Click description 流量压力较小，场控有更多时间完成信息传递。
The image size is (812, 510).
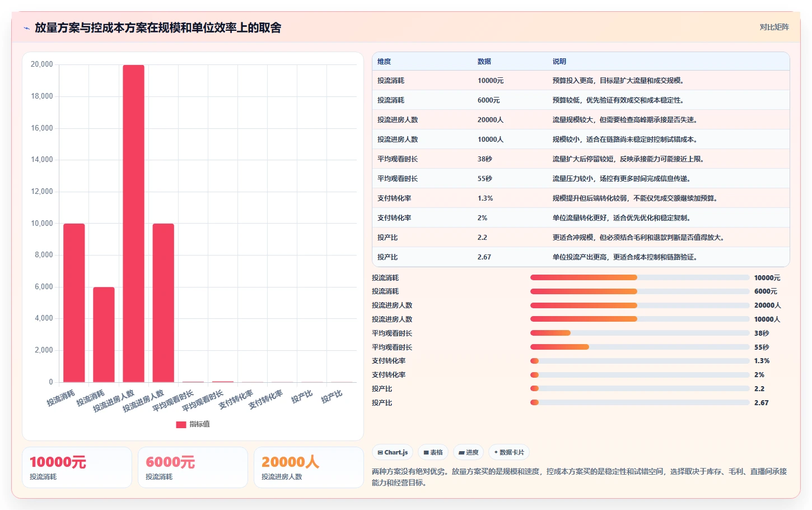[622, 179]
